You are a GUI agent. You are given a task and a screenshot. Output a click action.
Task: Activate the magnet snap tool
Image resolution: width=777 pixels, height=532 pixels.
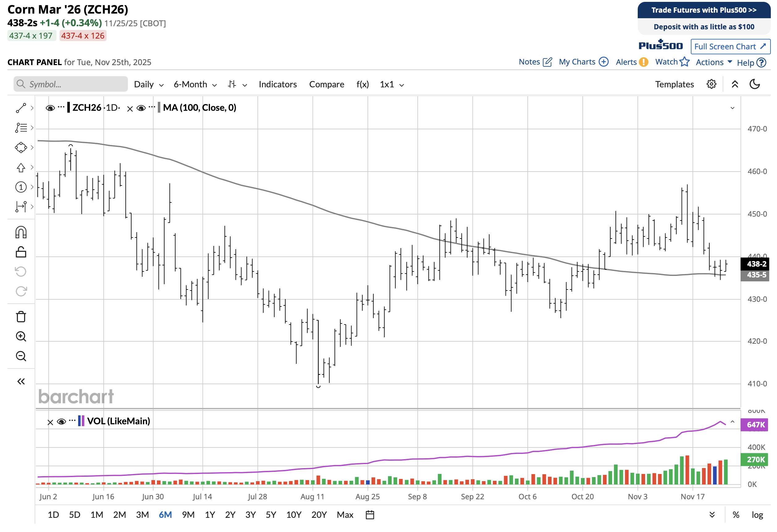(x=21, y=232)
